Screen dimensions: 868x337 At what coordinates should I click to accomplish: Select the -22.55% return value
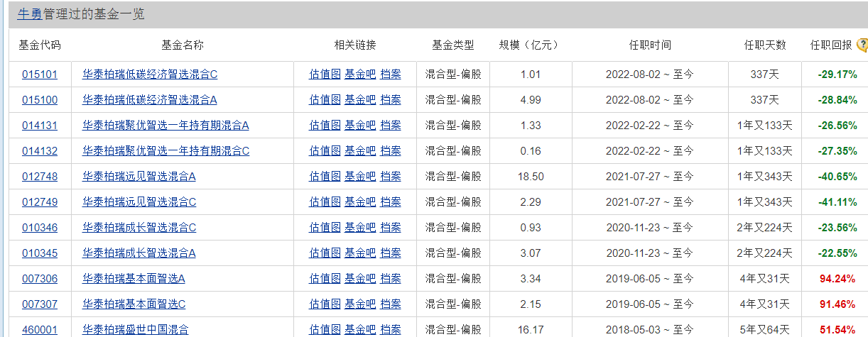[837, 253]
